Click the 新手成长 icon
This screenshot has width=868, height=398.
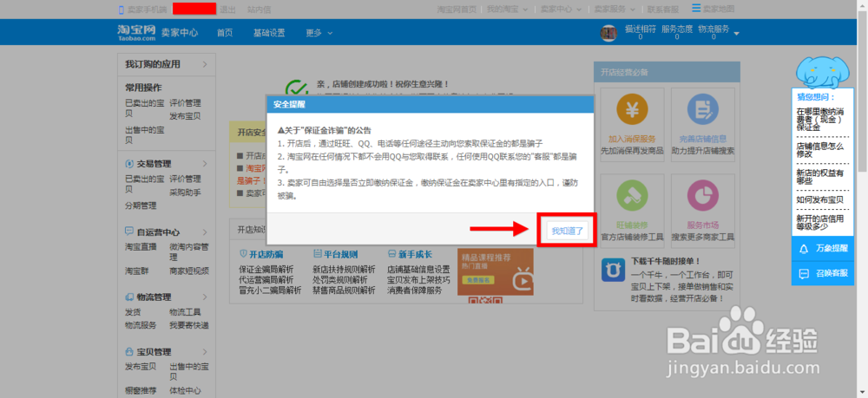tap(392, 254)
